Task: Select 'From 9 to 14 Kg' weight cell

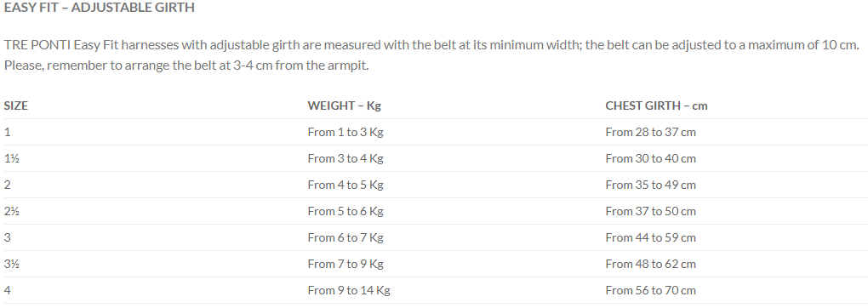Action: [349, 291]
